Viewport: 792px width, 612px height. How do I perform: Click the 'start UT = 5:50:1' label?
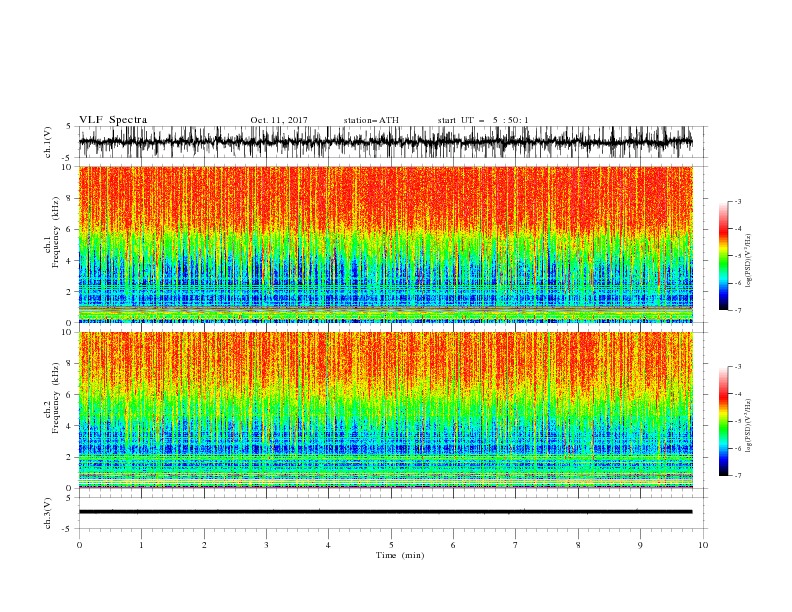click(483, 120)
